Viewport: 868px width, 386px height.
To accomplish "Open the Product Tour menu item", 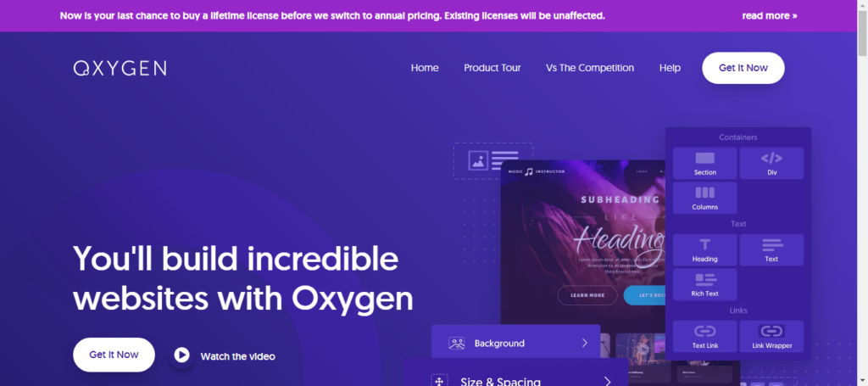I will [492, 68].
